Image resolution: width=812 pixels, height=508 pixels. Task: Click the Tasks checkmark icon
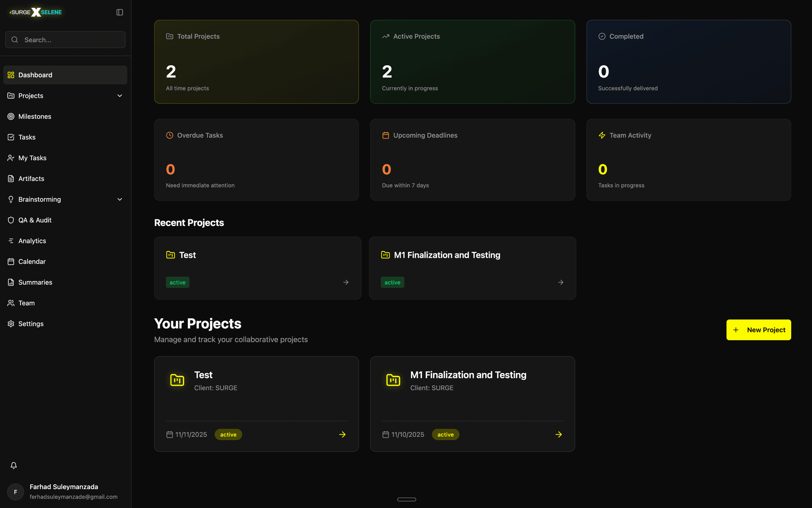tap(11, 137)
